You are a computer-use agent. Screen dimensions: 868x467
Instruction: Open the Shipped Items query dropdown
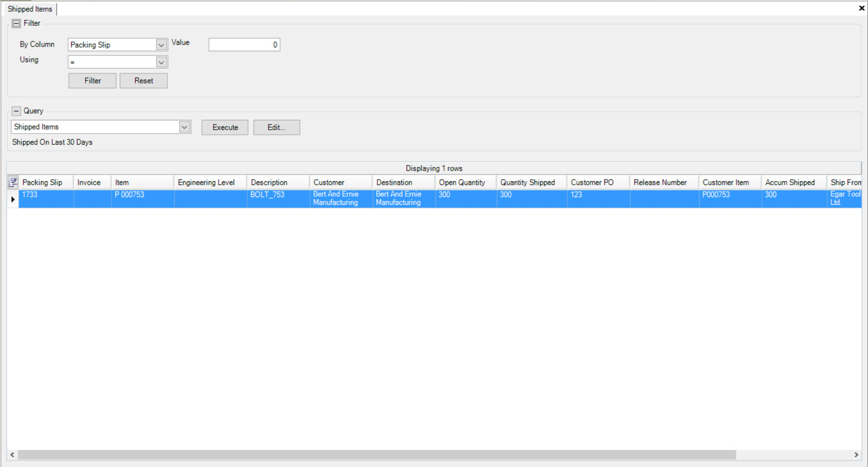coord(184,127)
